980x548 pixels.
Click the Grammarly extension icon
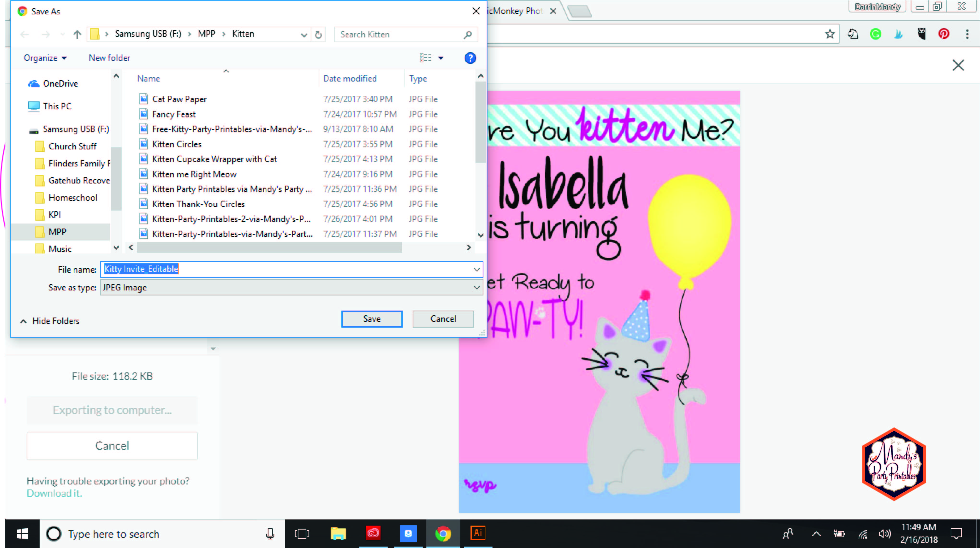pos(875,34)
